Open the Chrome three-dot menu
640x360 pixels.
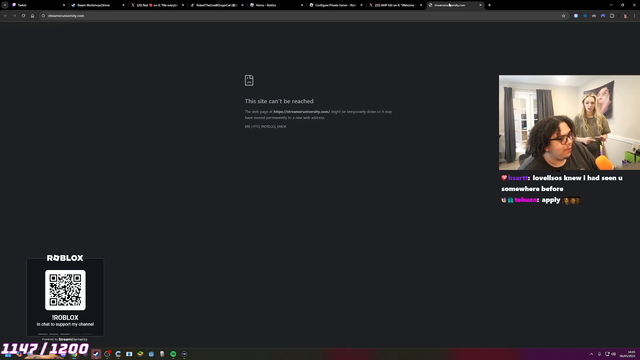634,16
